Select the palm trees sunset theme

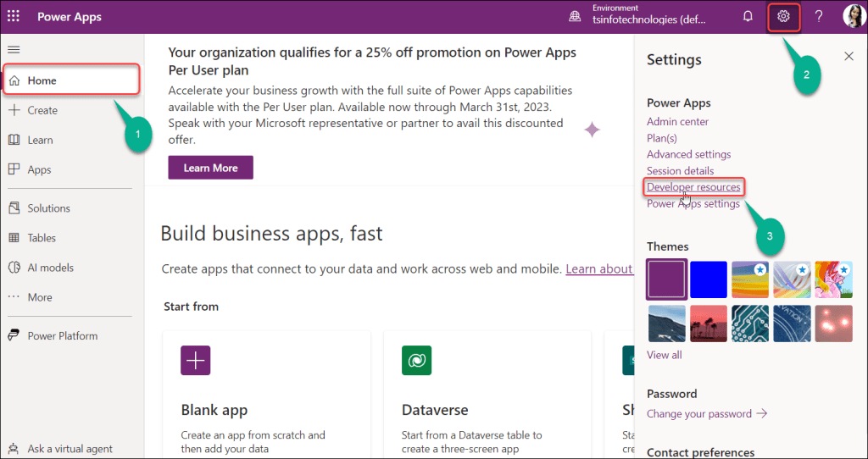[x=709, y=324]
